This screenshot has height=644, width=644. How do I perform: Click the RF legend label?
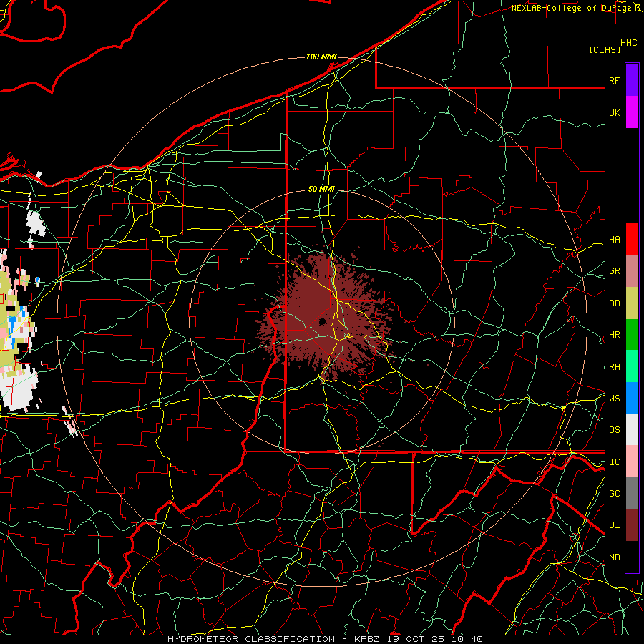(x=614, y=80)
